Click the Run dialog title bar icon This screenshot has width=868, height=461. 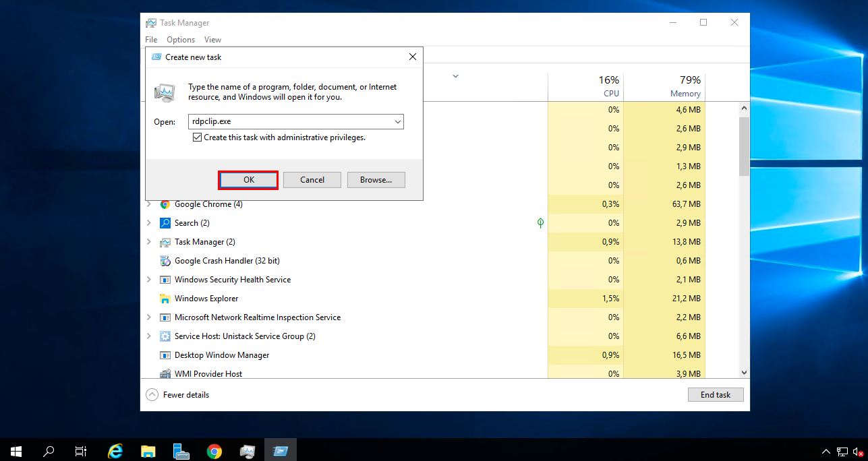tap(156, 57)
